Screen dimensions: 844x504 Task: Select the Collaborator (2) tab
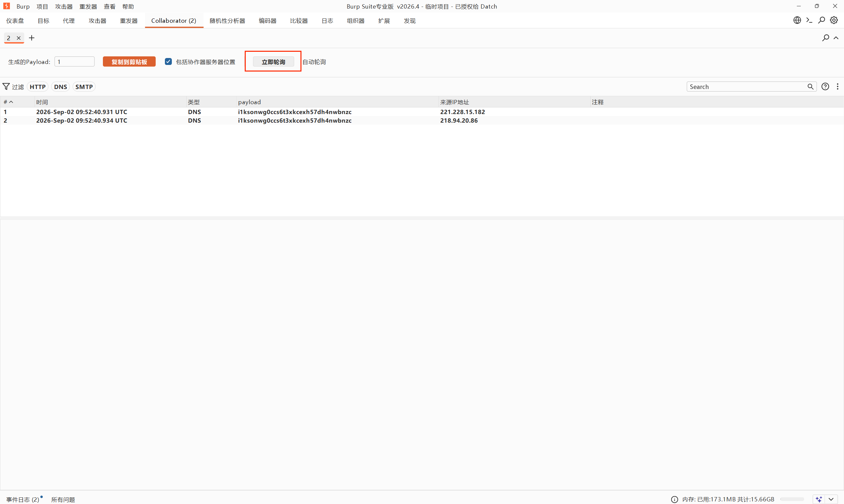[x=174, y=21]
